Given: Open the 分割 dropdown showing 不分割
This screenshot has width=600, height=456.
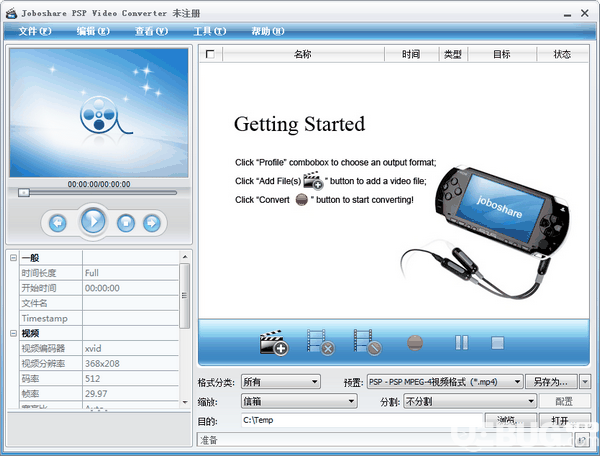Looking at the screenshot, I should (x=470, y=401).
